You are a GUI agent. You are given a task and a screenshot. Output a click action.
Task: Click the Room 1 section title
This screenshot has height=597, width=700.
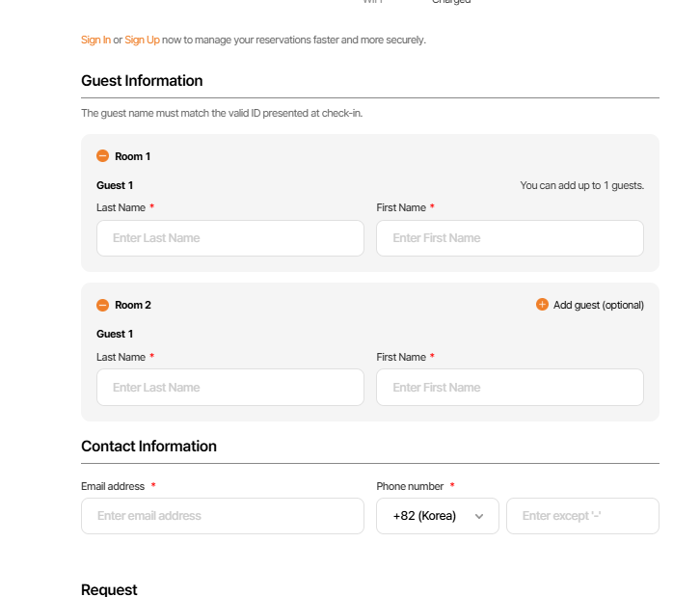133,156
